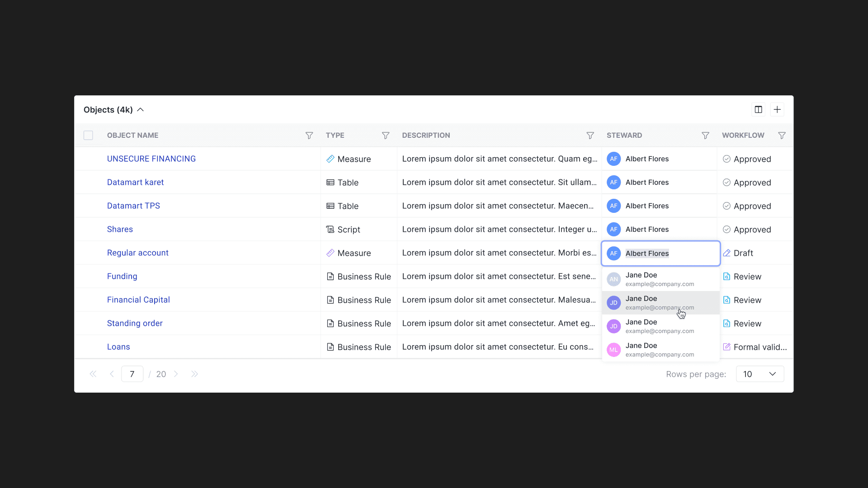Open the column layout toggle icon
Image resolution: width=868 pixels, height=488 pixels.
coord(758,109)
